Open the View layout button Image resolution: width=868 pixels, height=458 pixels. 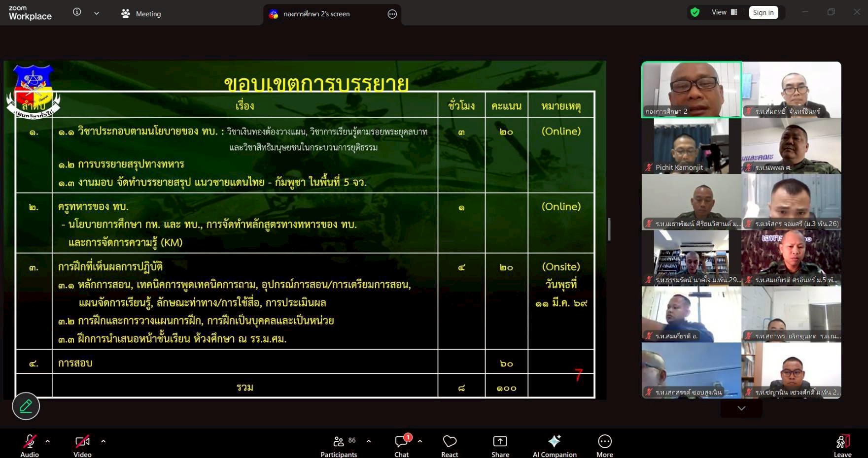(724, 12)
